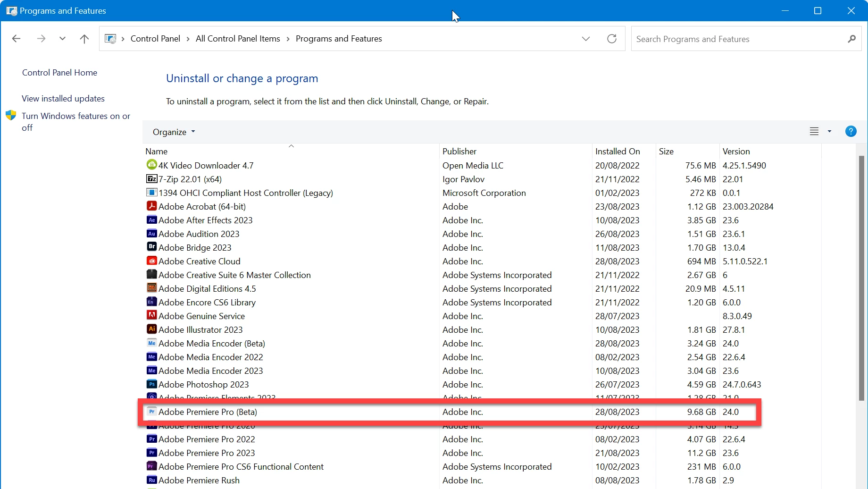Image resolution: width=868 pixels, height=489 pixels.
Task: Select the 7-Zip 22.01 (x64) entry
Action: click(x=190, y=179)
